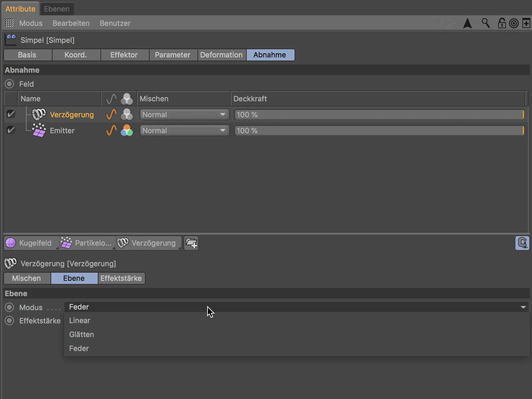This screenshot has height=399, width=532.
Task: Adjust Deckkraft slider for Emitter row
Action: pyautogui.click(x=379, y=130)
